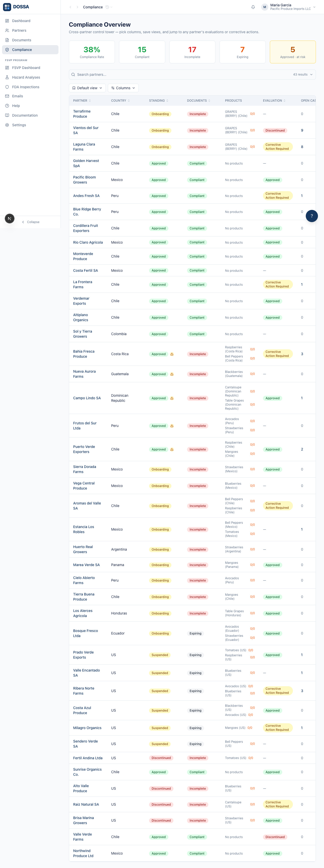Click the round N avatar badge in sidebar
Screen dimensions: 324x868
(10, 218)
